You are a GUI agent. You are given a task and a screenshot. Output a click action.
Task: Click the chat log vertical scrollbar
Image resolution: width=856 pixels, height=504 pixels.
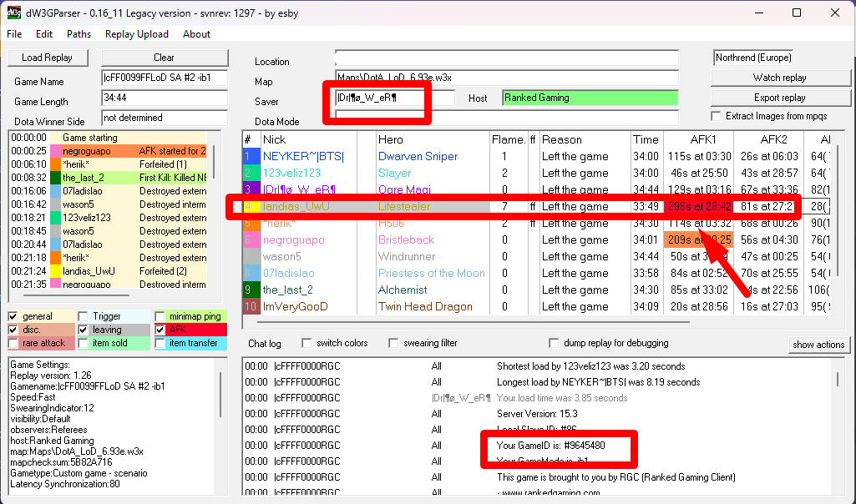[838, 379]
